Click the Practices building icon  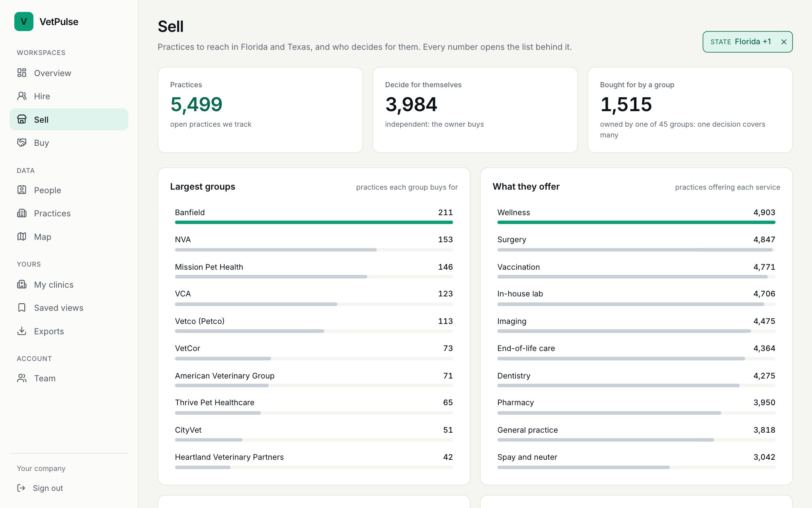22,213
